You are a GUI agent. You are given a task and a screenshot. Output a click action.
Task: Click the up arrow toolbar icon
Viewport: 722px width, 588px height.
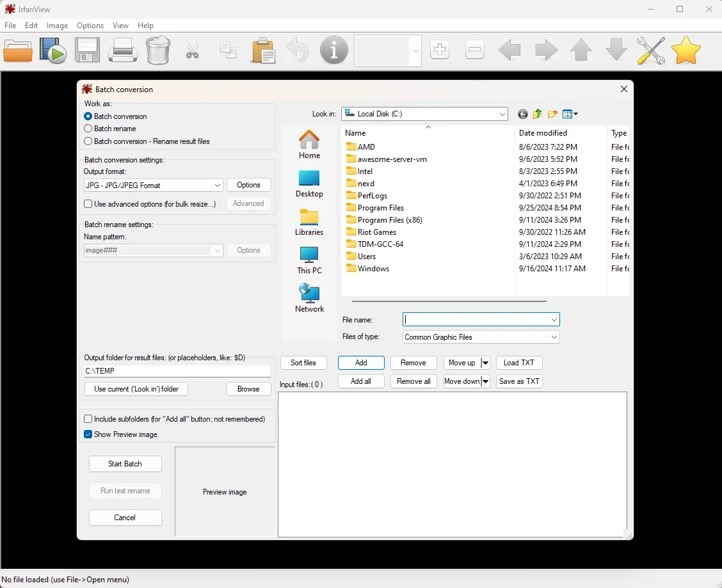(581, 50)
